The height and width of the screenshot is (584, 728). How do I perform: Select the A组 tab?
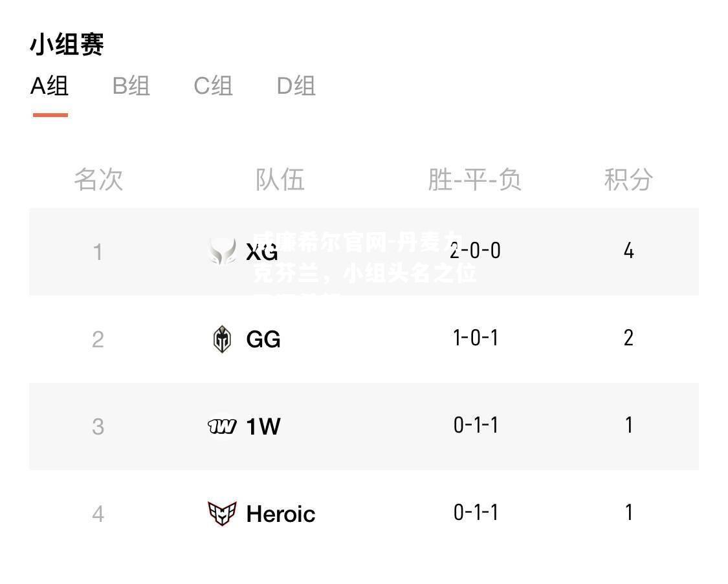50,86
